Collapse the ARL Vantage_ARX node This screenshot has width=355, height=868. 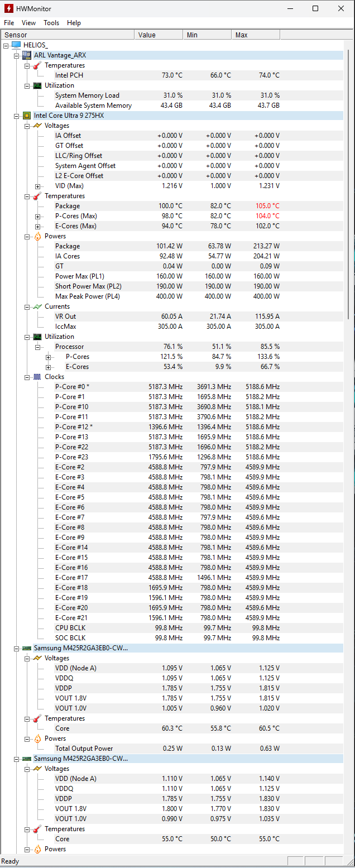[x=17, y=55]
